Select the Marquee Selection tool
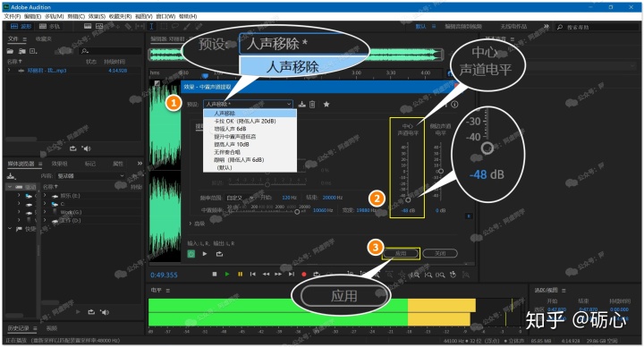The height and width of the screenshot is (347, 644). 164,26
